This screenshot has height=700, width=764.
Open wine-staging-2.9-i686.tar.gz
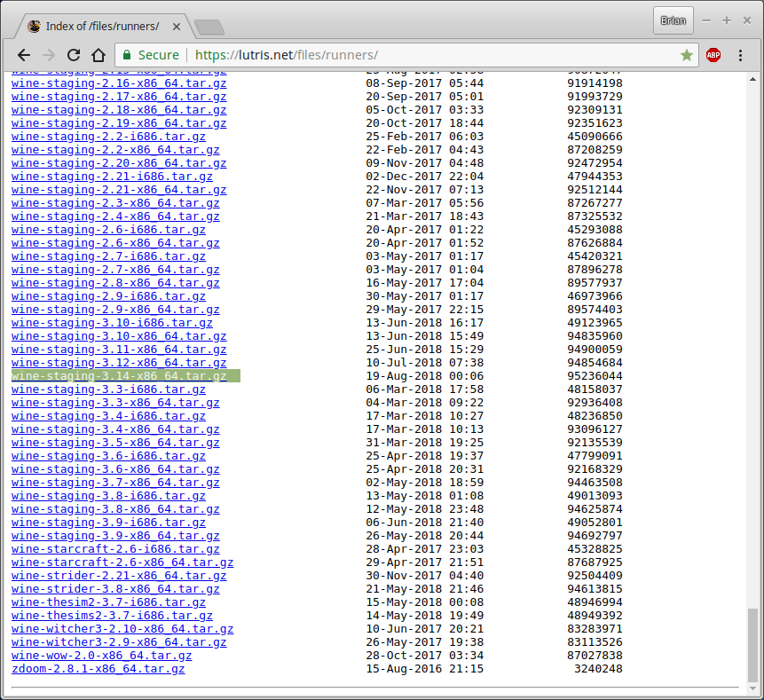pyautogui.click(x=108, y=296)
